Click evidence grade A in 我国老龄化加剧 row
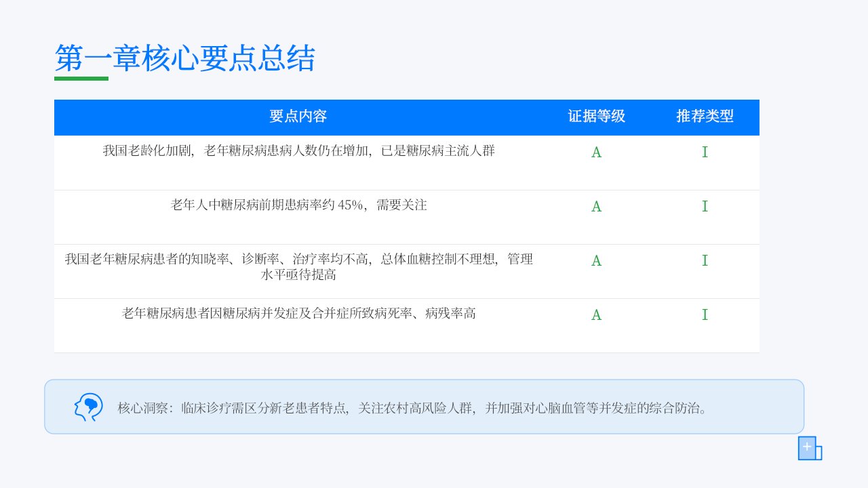Viewport: 868px width, 488px height. coord(597,152)
